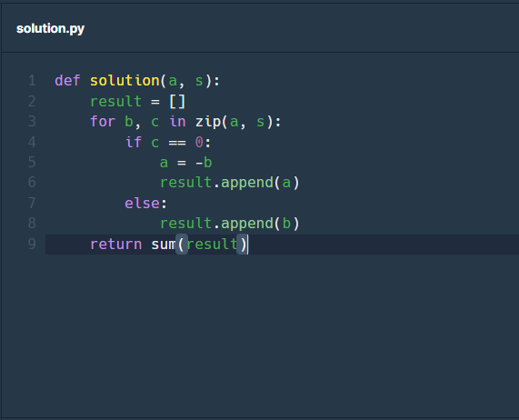The image size is (519, 420).
Task: Click line number 8 in the gutter
Action: [32, 223]
